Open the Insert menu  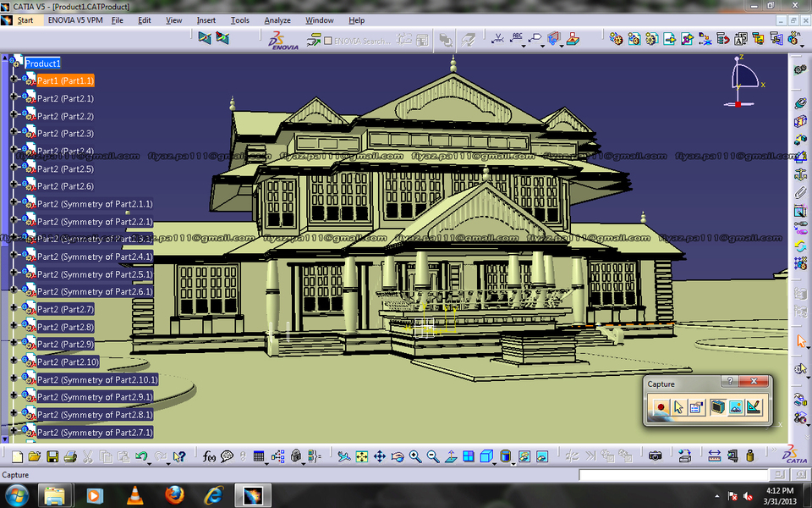pos(206,20)
